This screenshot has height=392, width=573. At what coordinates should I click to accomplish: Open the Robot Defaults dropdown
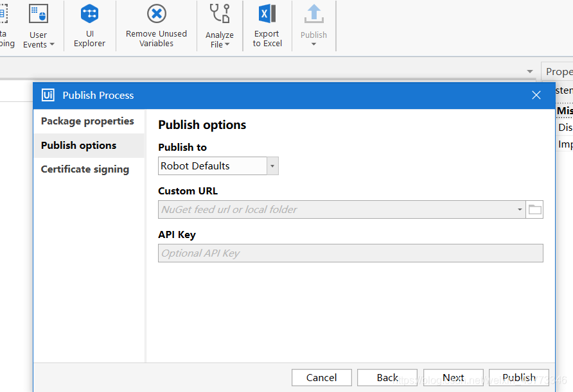click(272, 166)
